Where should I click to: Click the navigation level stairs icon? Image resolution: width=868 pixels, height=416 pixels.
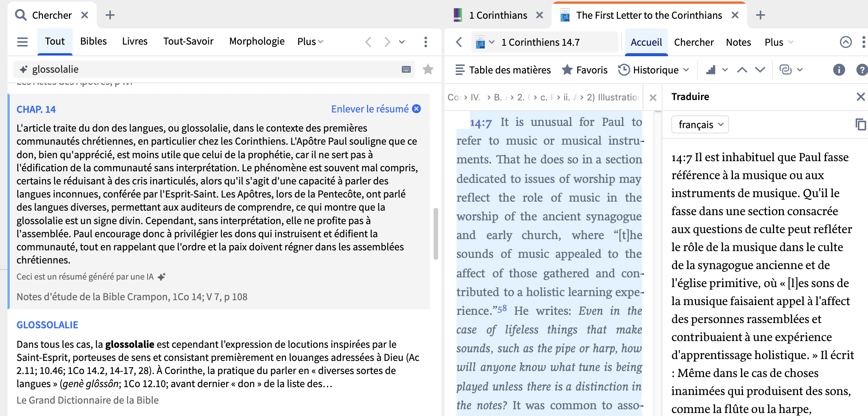click(711, 70)
